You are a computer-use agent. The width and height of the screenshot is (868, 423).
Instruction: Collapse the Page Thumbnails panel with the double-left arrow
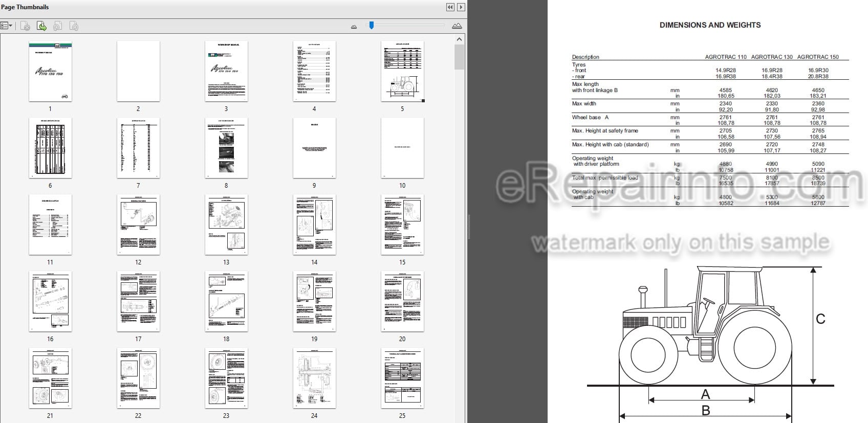(450, 7)
